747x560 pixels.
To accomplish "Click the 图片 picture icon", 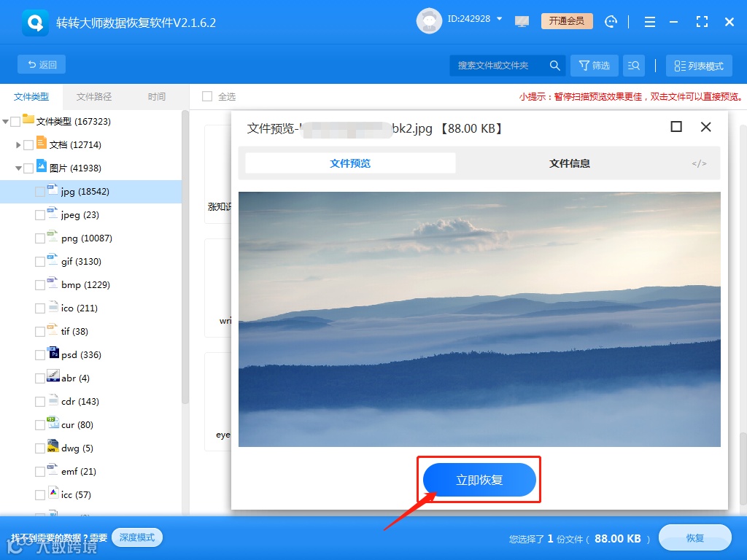I will point(42,166).
